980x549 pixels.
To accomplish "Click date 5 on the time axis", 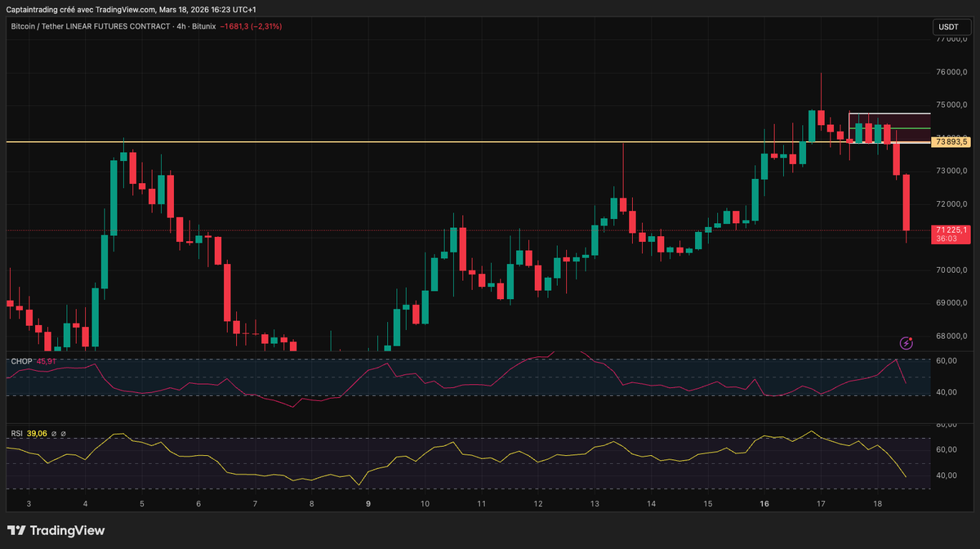I will tap(142, 504).
